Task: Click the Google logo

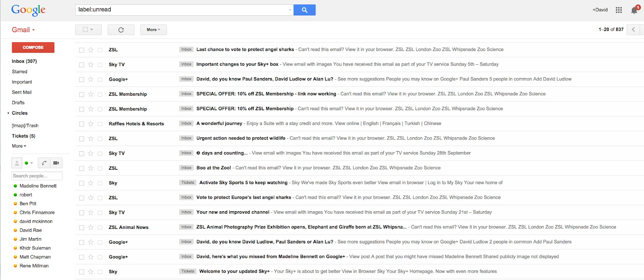Action: [x=28, y=10]
